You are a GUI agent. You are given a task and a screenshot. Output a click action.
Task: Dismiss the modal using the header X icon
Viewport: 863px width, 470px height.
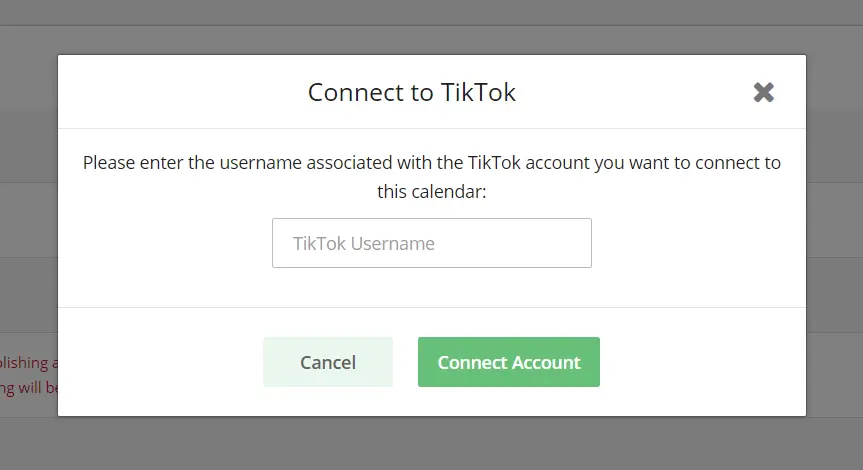pyautogui.click(x=764, y=93)
